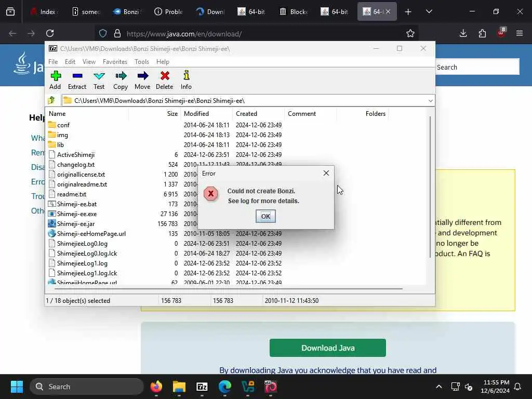
Task: Click the 7-Zip vertical scrollbar
Action: tap(430, 187)
